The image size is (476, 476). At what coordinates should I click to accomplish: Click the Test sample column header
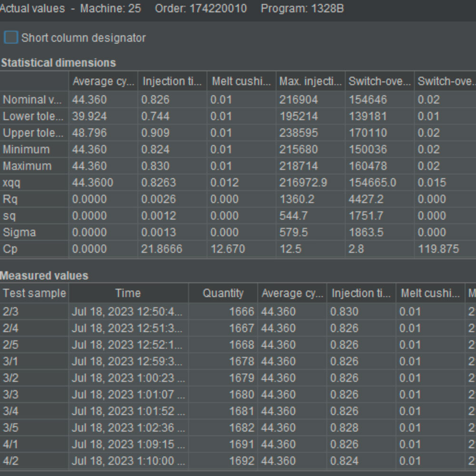pyautogui.click(x=34, y=293)
